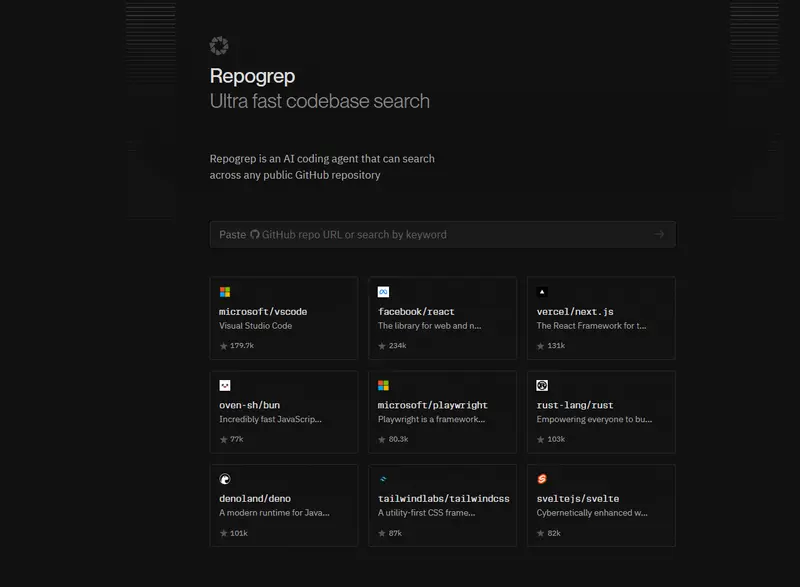Click the Microsoft logo on vscode card
800x587 pixels.
[x=225, y=292]
